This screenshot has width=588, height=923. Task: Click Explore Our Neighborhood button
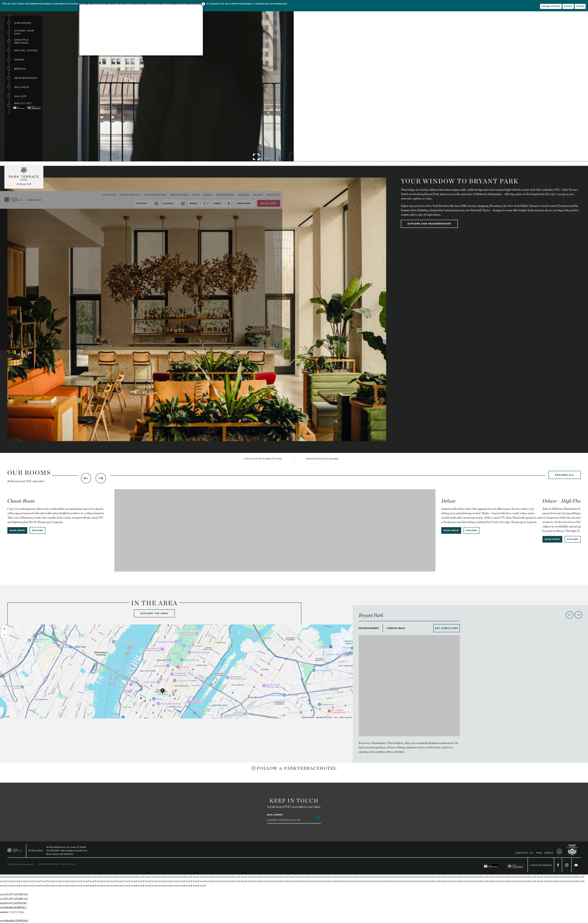tap(429, 224)
